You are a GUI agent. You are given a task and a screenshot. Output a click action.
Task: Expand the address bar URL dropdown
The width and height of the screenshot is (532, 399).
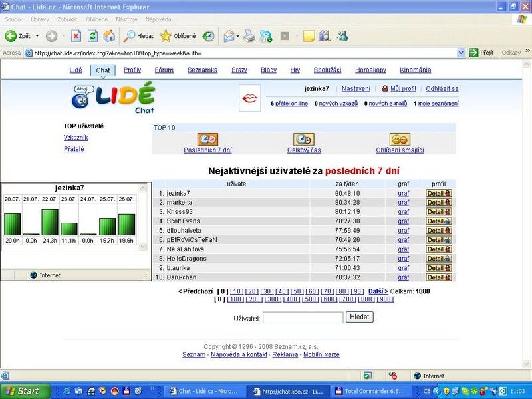point(473,53)
